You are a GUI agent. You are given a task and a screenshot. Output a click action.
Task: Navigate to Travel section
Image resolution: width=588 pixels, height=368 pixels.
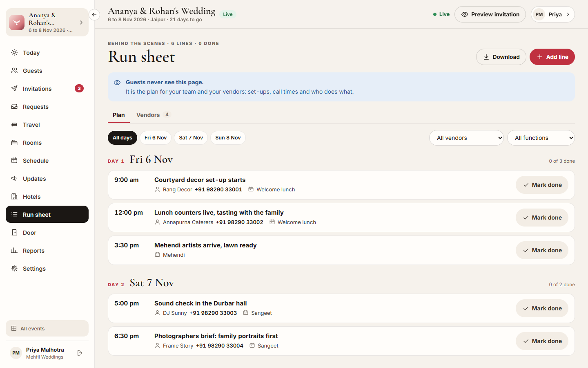point(47,125)
